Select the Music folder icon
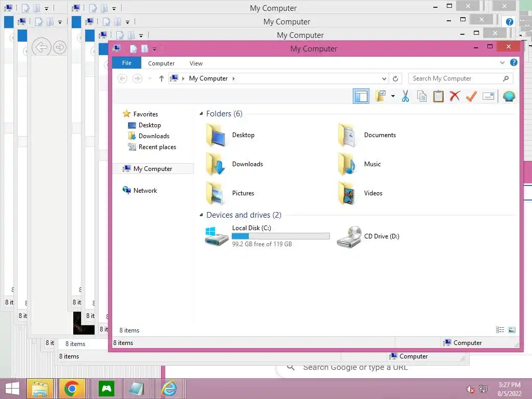 347,164
